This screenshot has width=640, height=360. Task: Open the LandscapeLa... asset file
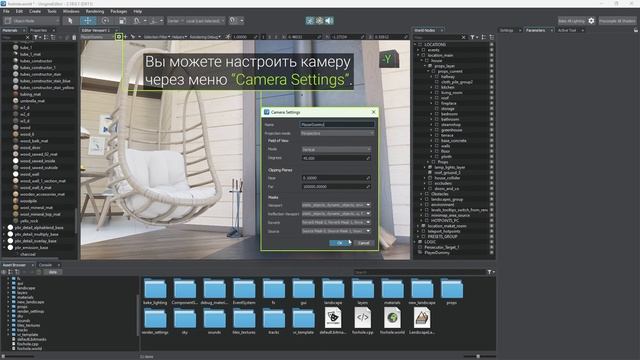[x=422, y=321]
